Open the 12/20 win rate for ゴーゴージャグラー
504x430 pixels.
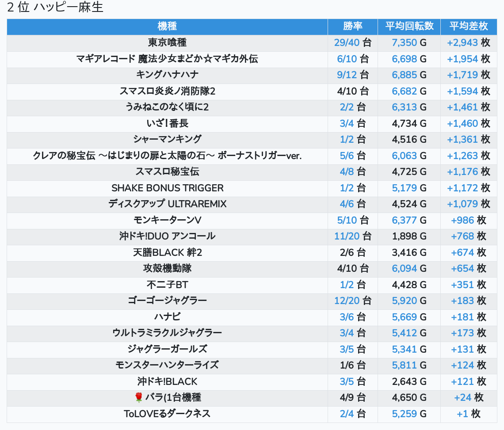[347, 301]
